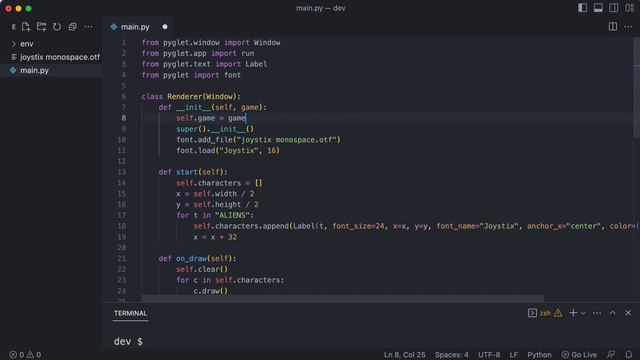Click the terminal prompt dev $
Image resolution: width=640 pixels, height=360 pixels.
tap(128, 341)
